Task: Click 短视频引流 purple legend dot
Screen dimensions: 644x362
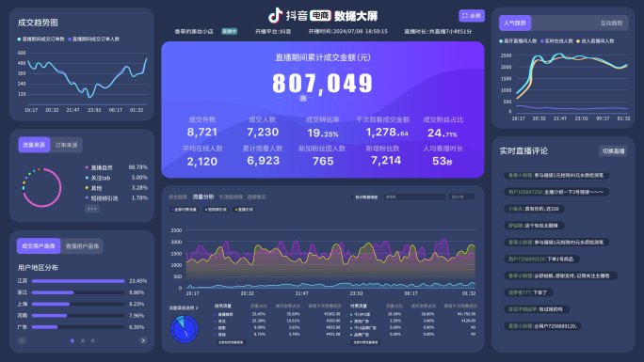Action: coord(87,197)
